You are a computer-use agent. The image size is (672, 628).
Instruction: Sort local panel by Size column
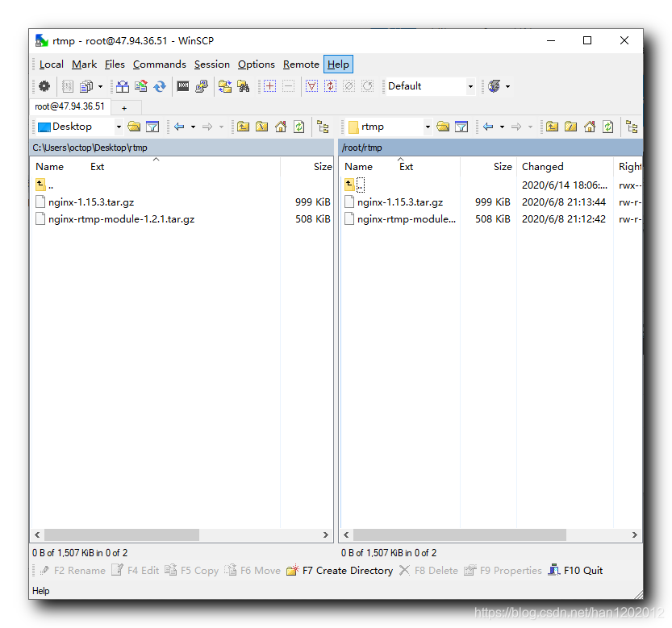pos(307,167)
